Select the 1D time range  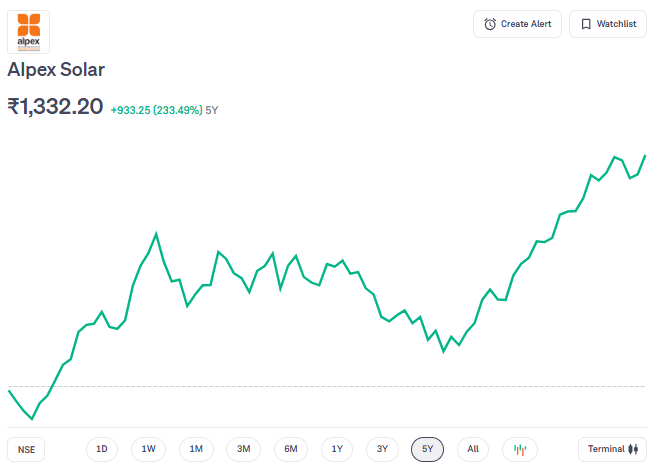pyautogui.click(x=102, y=449)
